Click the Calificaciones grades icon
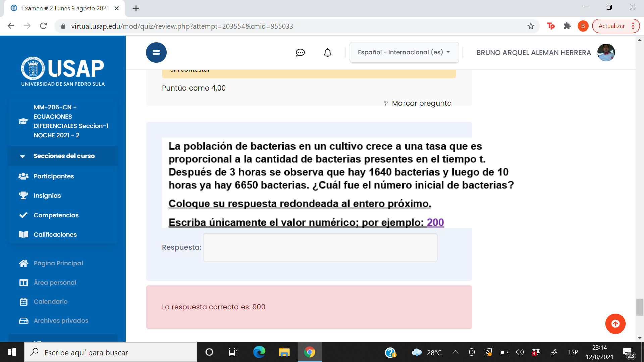The height and width of the screenshot is (362, 644). coord(23,234)
